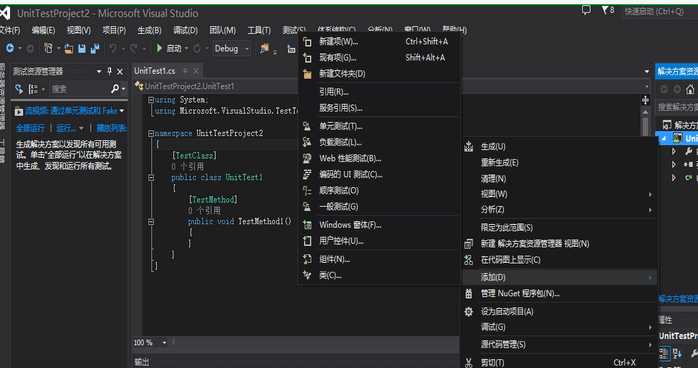698x368 pixels.
Task: Open the 工具(T) menu
Action: (259, 30)
